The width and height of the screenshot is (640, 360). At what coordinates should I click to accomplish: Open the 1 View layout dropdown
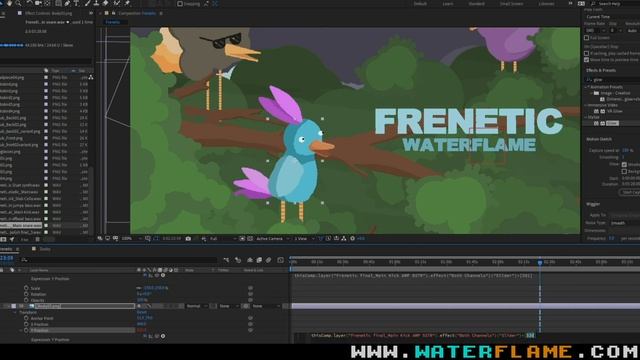pyautogui.click(x=304, y=238)
